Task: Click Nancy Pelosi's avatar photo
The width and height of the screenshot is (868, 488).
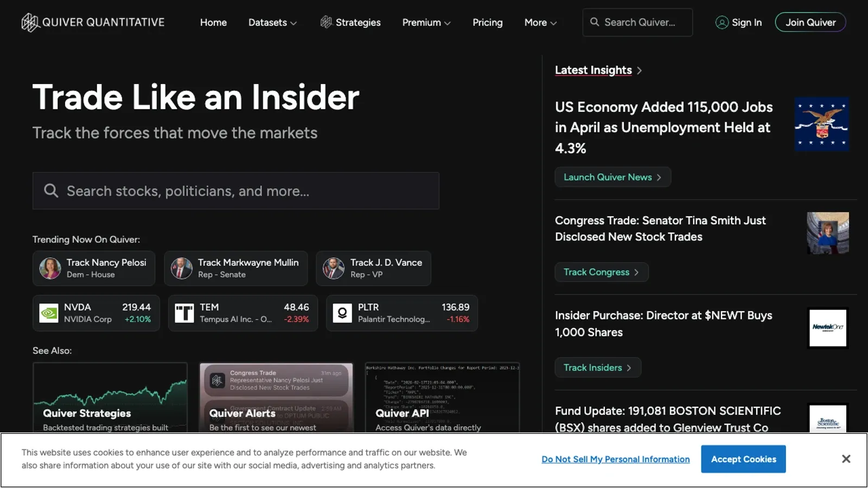Action: (50, 268)
